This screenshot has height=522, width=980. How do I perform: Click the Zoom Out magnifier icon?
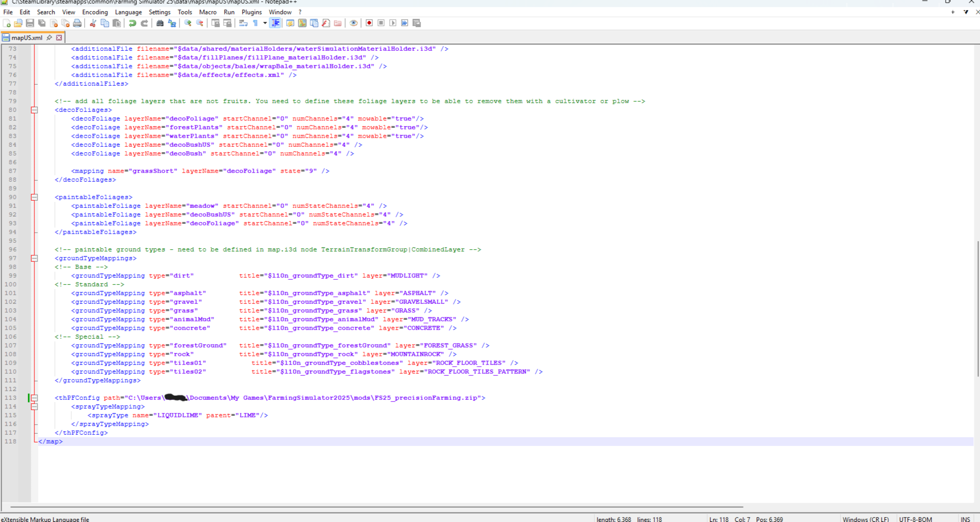coord(199,23)
